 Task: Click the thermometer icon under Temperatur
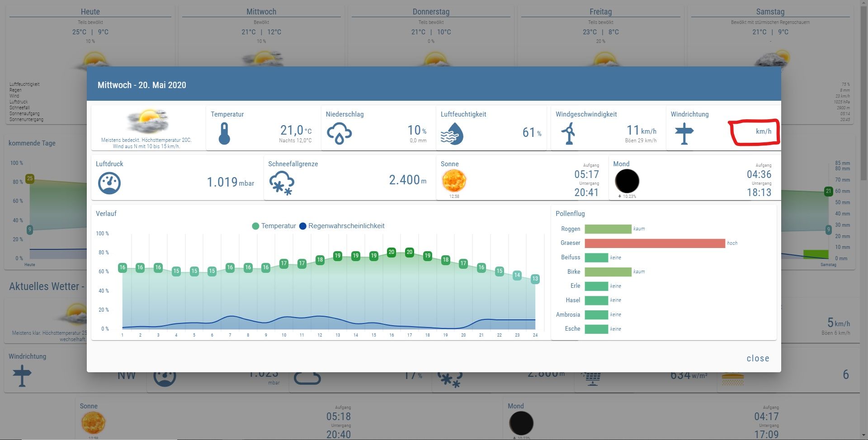point(224,134)
